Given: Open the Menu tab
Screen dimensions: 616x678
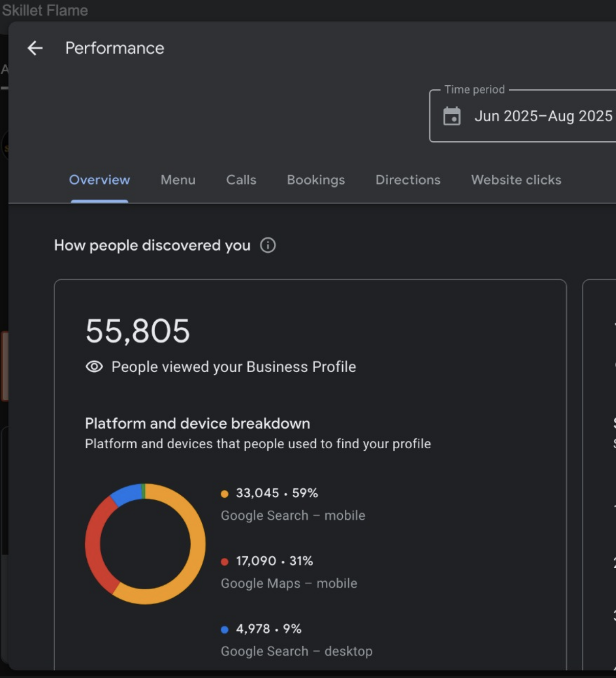Looking at the screenshot, I should coord(178,180).
